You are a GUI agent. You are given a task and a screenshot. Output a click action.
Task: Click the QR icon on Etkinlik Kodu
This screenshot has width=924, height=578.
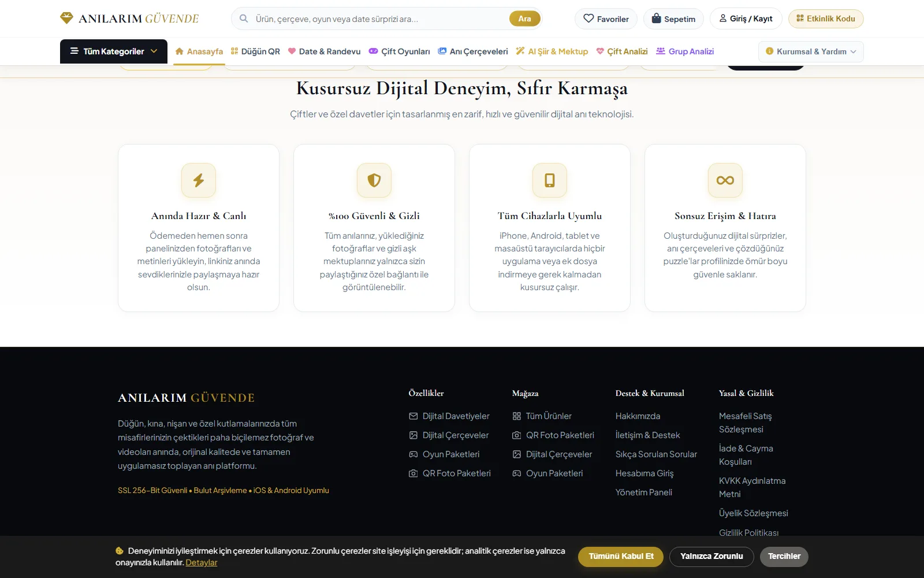[x=800, y=18]
